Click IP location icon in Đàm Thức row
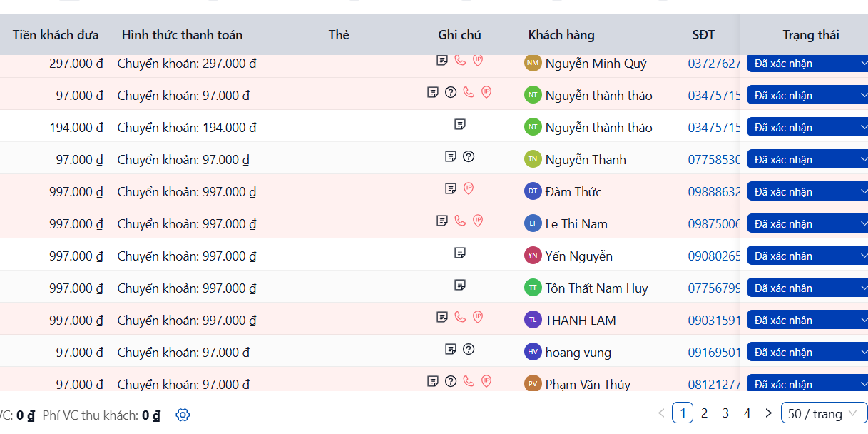The height and width of the screenshot is (434, 868). pos(469,188)
